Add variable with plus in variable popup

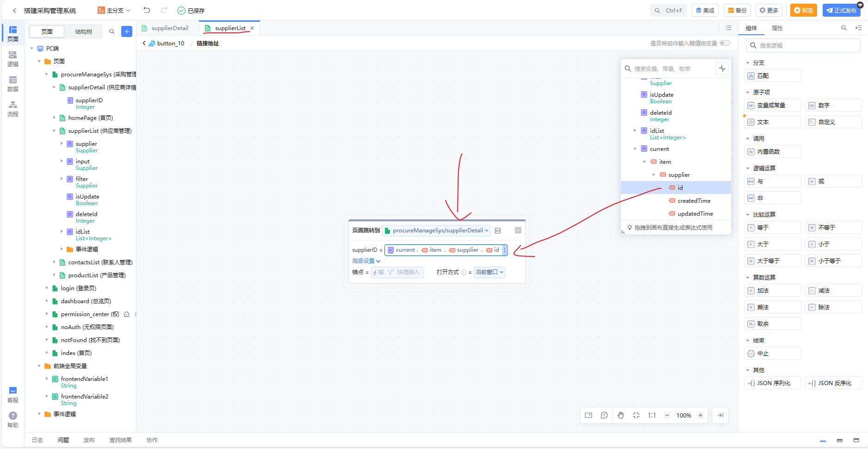coord(722,69)
